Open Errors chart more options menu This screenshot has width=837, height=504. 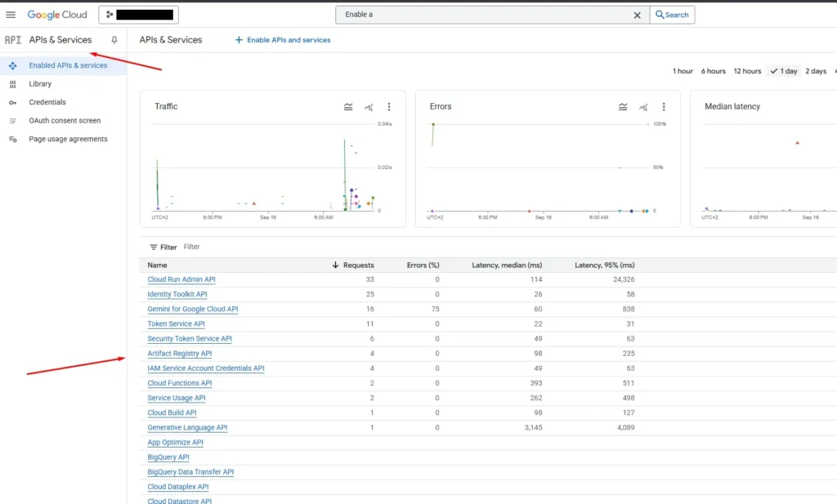coord(664,107)
